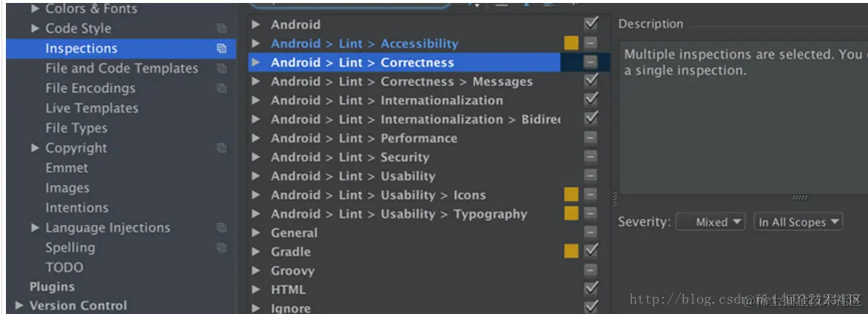Screen dimensions: 868x314
Task: Toggle the General inspections checkbox
Action: 590,232
